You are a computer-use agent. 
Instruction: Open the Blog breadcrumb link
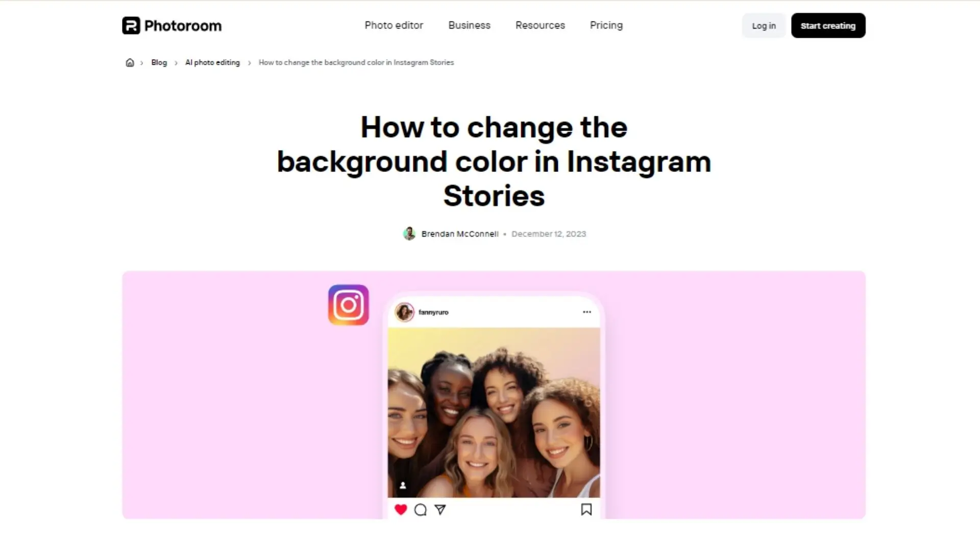[159, 62]
